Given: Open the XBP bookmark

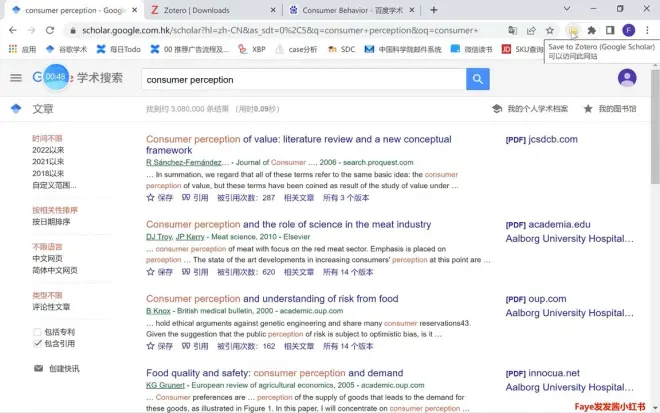Looking at the screenshot, I should 252,49.
